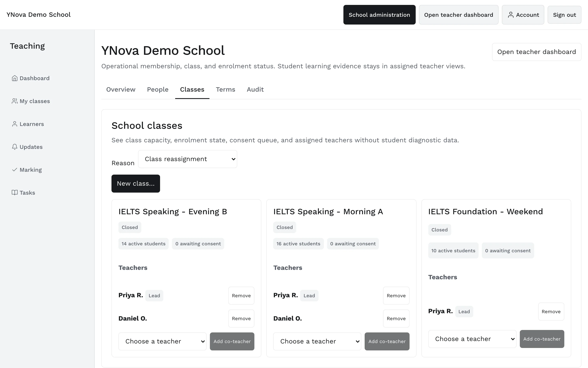The width and height of the screenshot is (588, 368).
Task: Open the Terms tab
Action: [x=225, y=89]
